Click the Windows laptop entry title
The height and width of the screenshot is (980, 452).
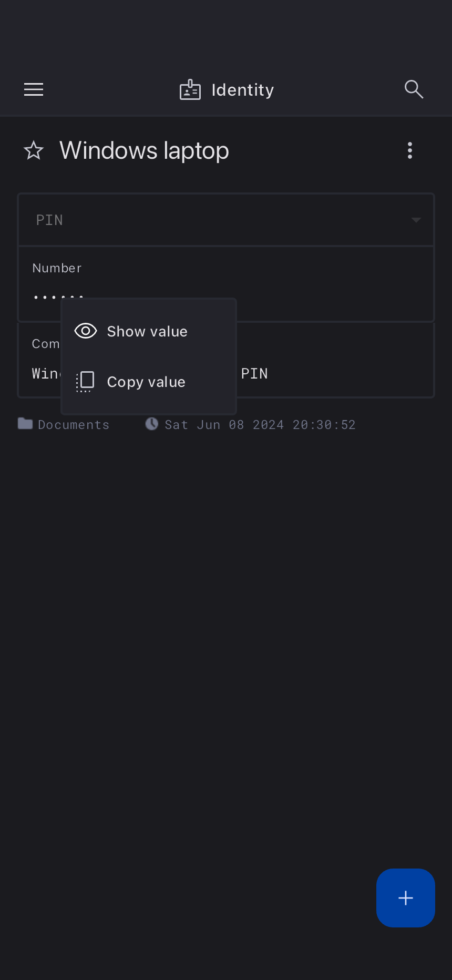(144, 151)
